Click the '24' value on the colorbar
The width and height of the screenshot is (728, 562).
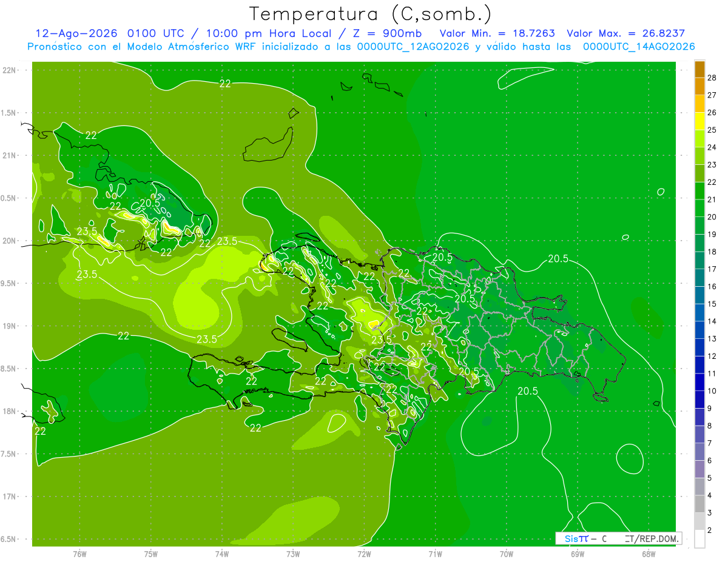pos(712,147)
